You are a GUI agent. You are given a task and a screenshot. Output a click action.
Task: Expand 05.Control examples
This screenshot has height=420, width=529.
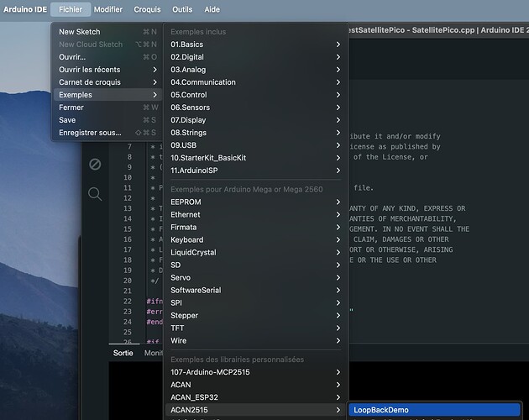pyautogui.click(x=256, y=95)
